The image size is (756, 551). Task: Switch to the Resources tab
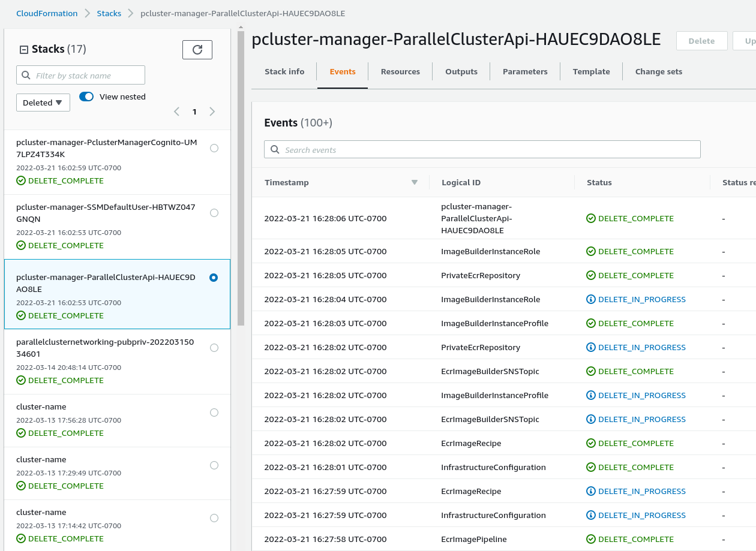[400, 71]
